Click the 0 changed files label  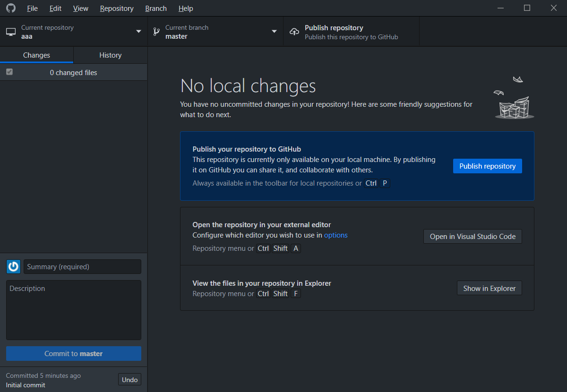[x=74, y=73]
